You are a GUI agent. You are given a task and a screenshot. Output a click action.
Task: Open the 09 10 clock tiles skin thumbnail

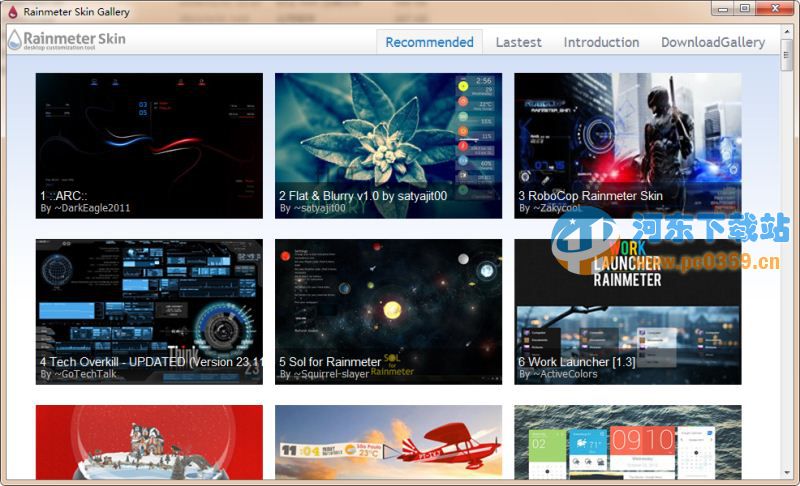[628, 442]
